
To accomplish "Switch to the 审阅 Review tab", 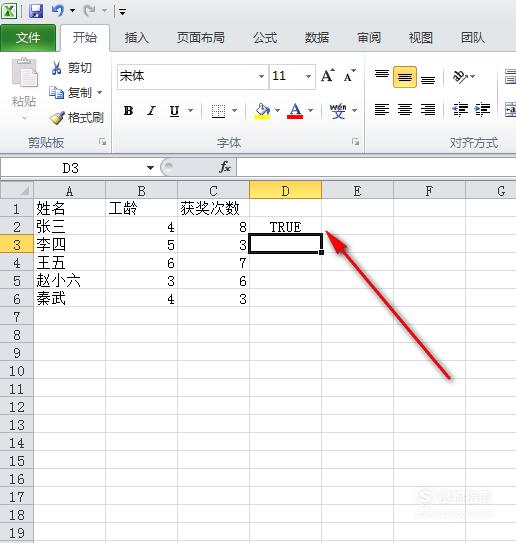I will pyautogui.click(x=369, y=38).
